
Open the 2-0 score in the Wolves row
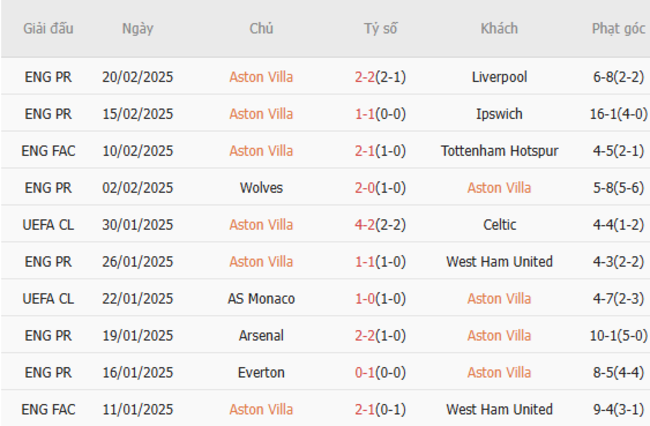click(x=365, y=188)
